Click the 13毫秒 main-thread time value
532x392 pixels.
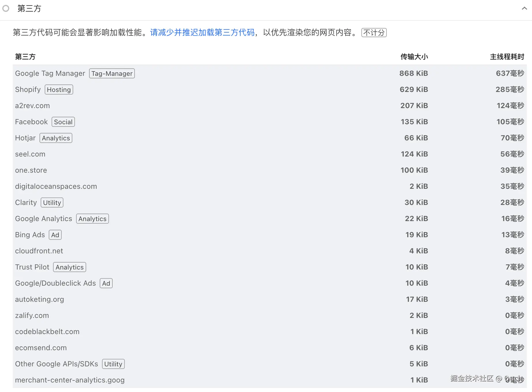(513, 235)
